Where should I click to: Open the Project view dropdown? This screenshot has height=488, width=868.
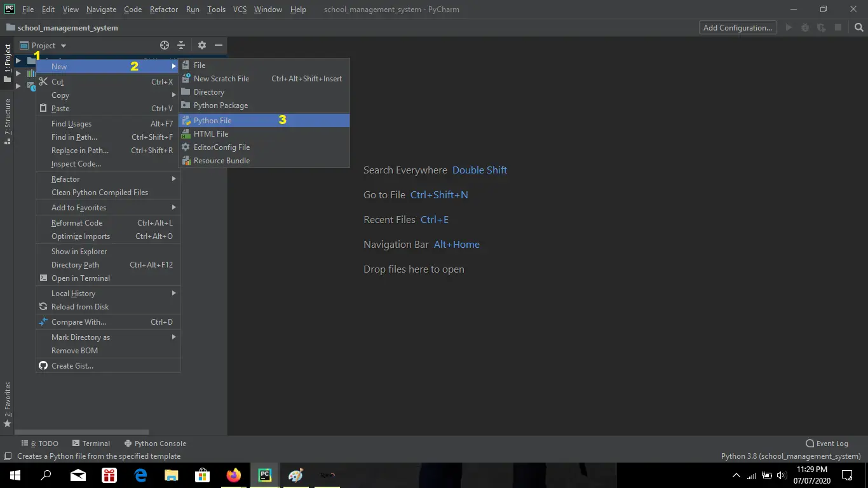coord(43,46)
